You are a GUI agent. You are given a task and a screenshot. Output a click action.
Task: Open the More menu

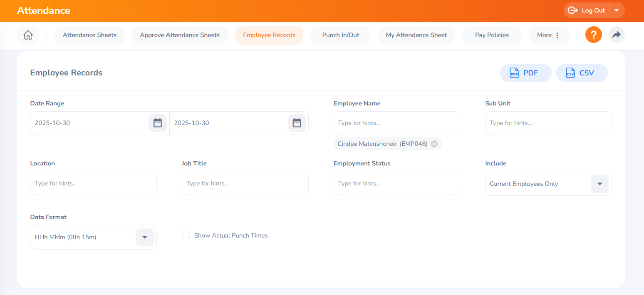[548, 35]
